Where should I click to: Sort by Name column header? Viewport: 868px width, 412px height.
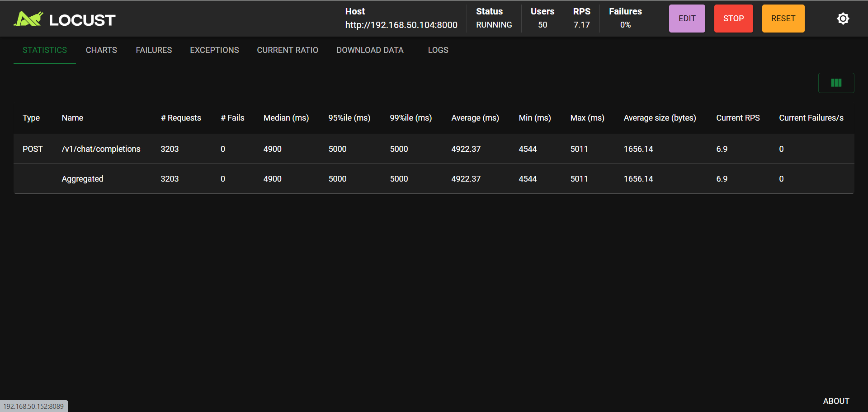pyautogui.click(x=72, y=118)
